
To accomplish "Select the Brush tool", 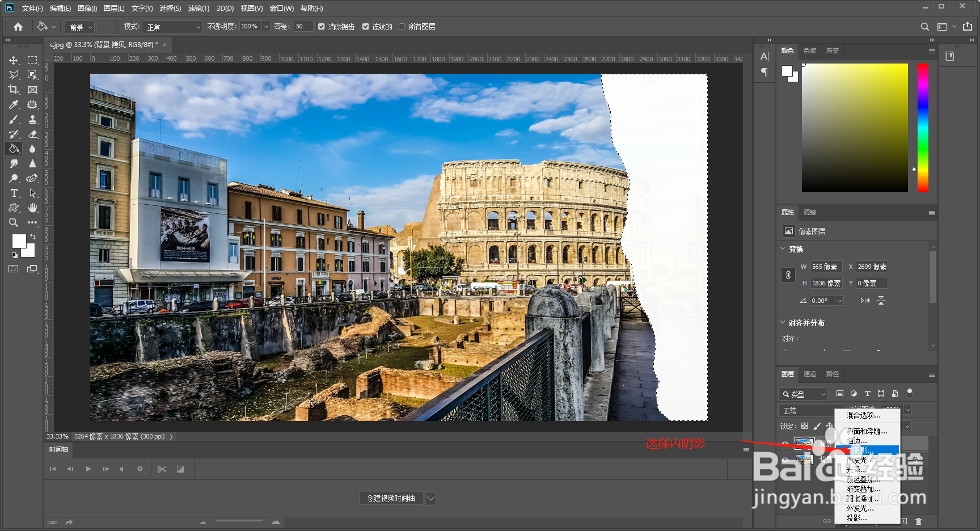I will coord(14,119).
